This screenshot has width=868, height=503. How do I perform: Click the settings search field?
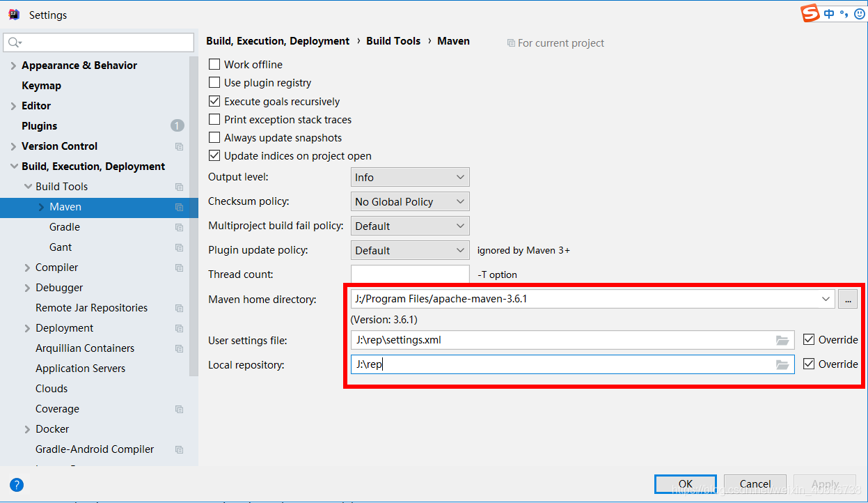(x=99, y=42)
